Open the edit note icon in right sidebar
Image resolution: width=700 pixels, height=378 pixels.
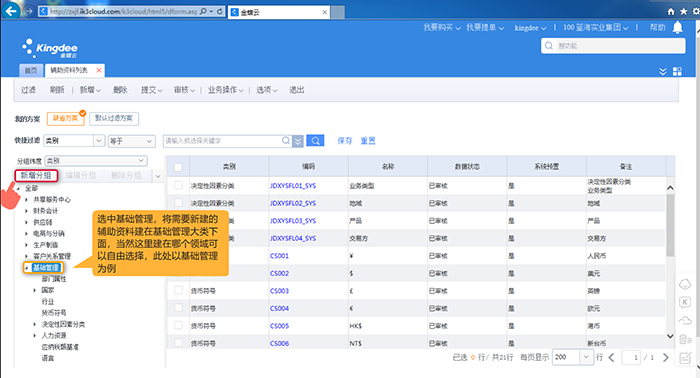(x=685, y=357)
